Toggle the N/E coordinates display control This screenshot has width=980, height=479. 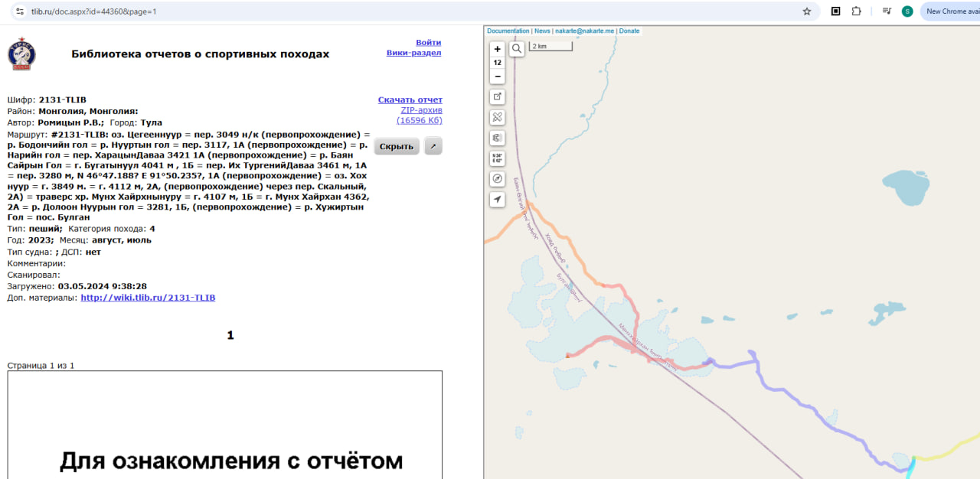(x=498, y=158)
